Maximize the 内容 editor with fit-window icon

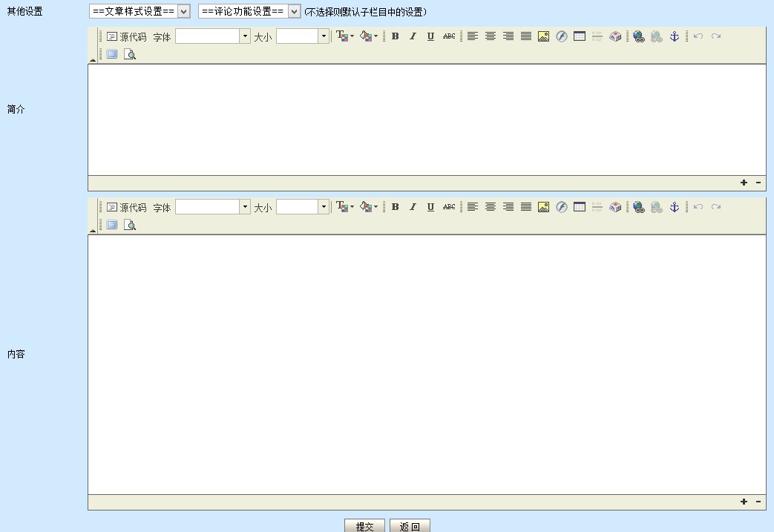click(x=112, y=225)
